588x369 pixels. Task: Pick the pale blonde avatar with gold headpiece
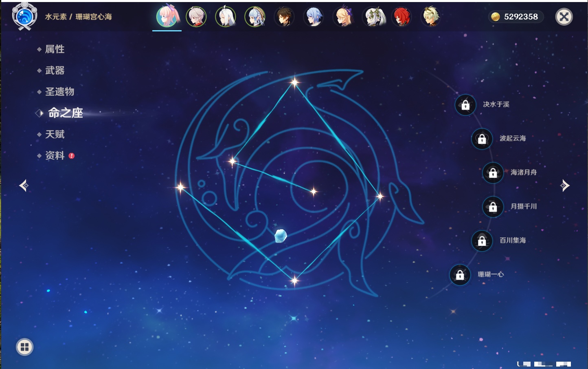[431, 17]
